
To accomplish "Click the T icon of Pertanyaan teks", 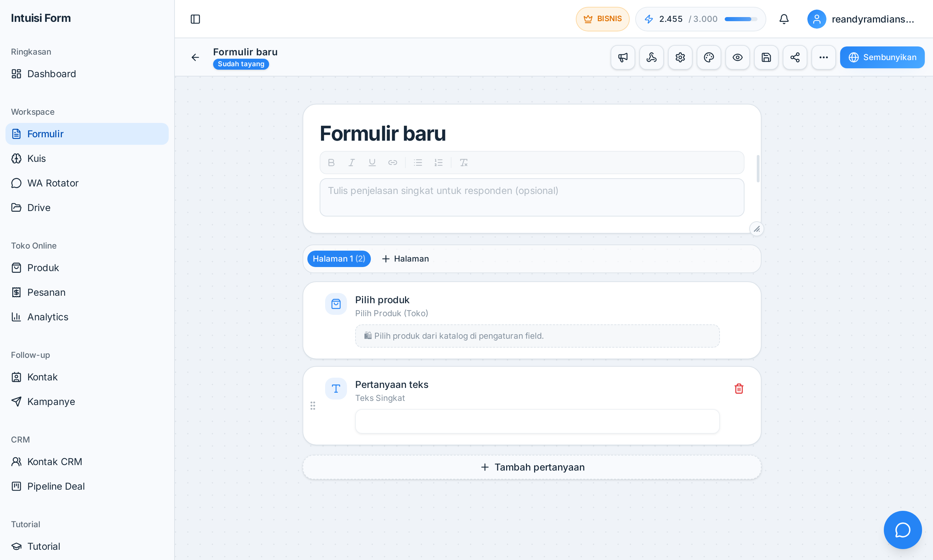I will pos(336,389).
